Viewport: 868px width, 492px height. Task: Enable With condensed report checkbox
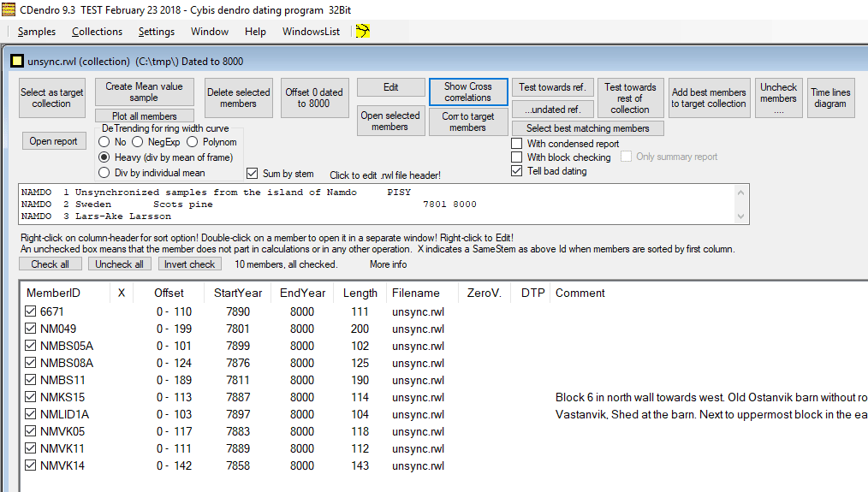pyautogui.click(x=516, y=144)
